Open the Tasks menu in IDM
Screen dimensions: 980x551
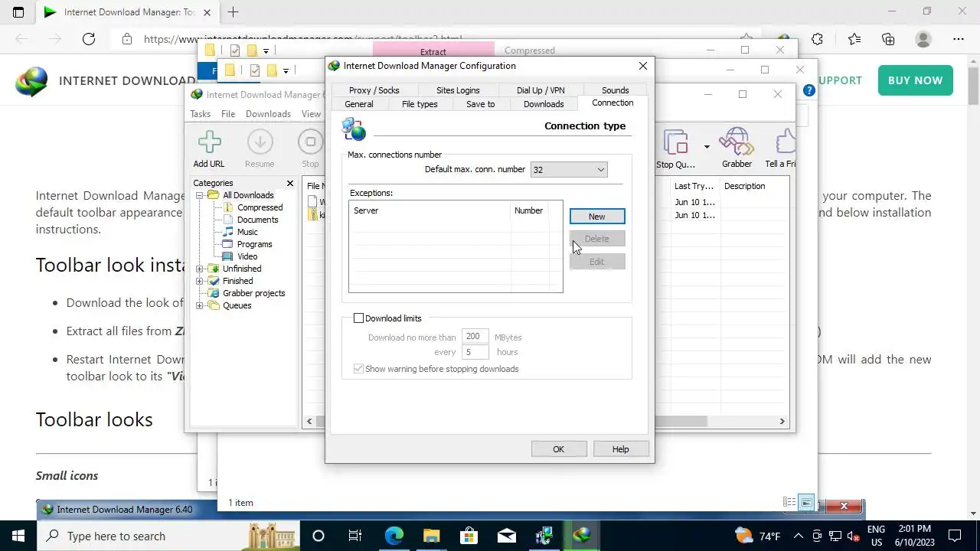click(x=201, y=114)
